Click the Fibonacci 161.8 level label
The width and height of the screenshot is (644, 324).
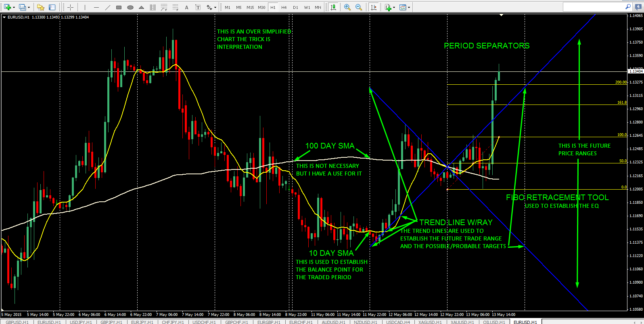(x=622, y=102)
